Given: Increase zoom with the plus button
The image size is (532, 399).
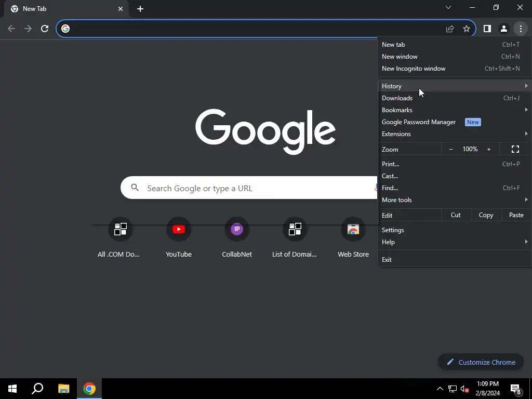Looking at the screenshot, I should pyautogui.click(x=489, y=149).
